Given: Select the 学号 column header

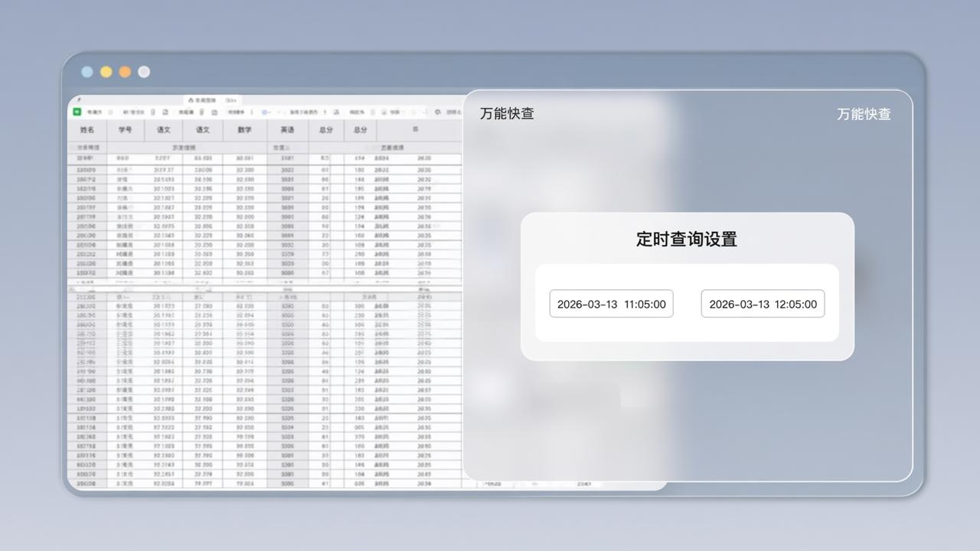Looking at the screenshot, I should 126,130.
